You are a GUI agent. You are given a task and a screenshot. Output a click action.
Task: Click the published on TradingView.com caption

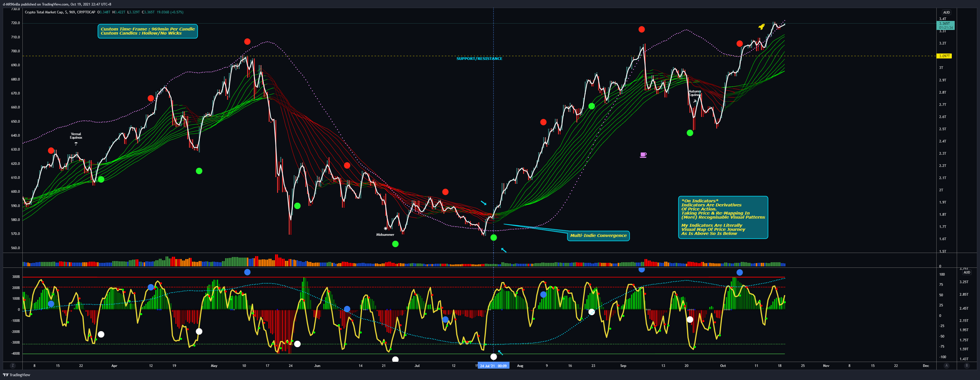57,4
